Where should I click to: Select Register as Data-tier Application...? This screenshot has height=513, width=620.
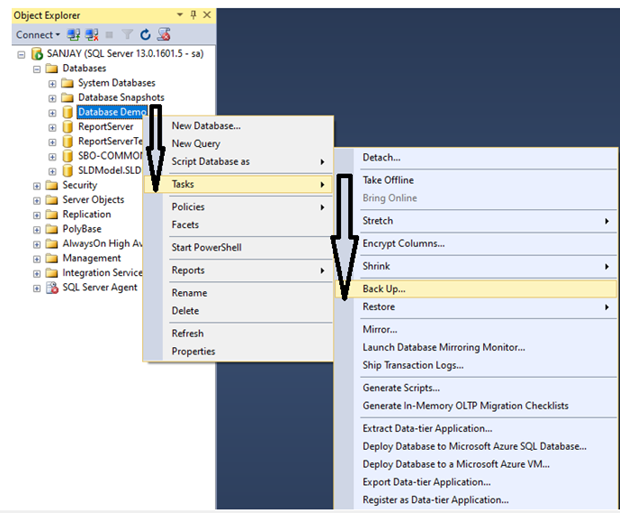[x=476, y=500]
